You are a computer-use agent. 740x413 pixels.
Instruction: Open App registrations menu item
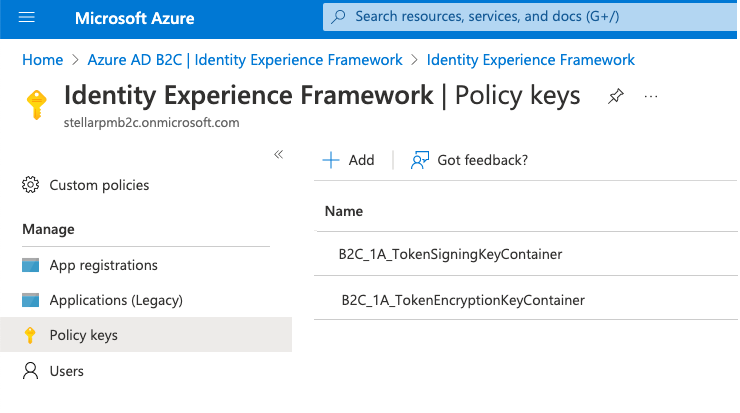coord(103,265)
